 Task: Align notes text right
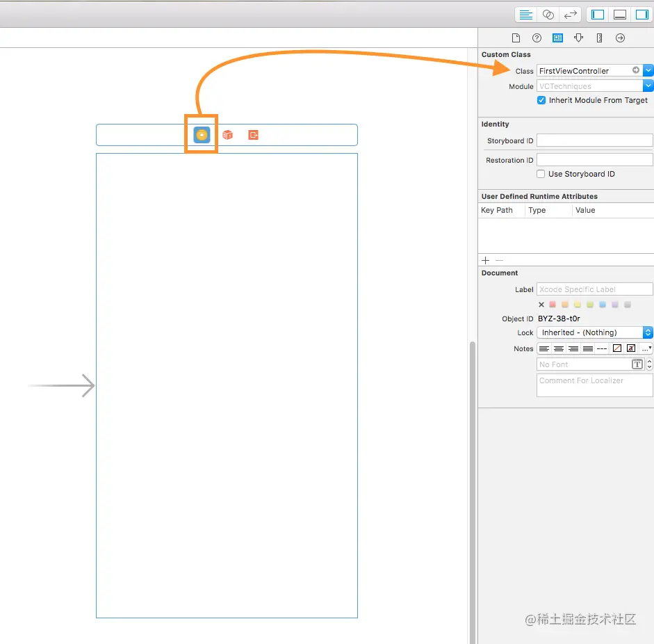(573, 348)
